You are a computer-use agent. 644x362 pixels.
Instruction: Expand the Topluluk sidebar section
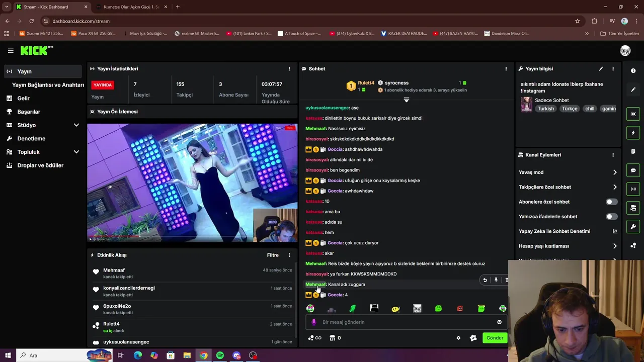coord(76,152)
